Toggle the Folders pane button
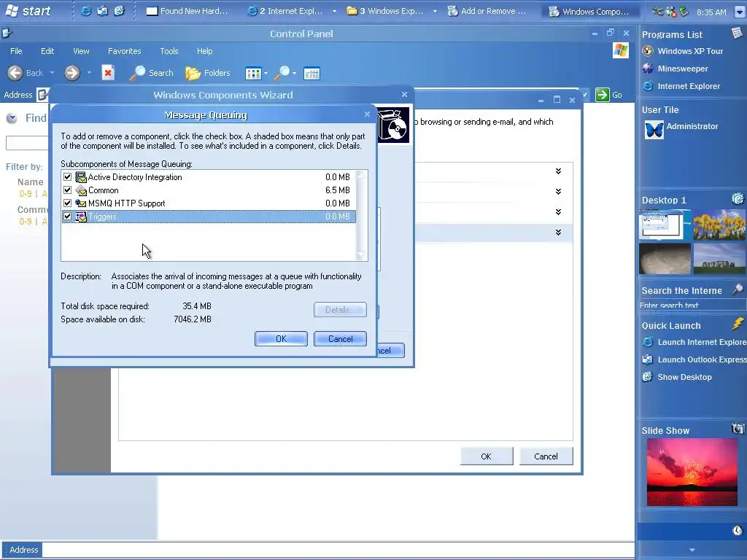Screen dimensions: 747x560 tap(208, 73)
